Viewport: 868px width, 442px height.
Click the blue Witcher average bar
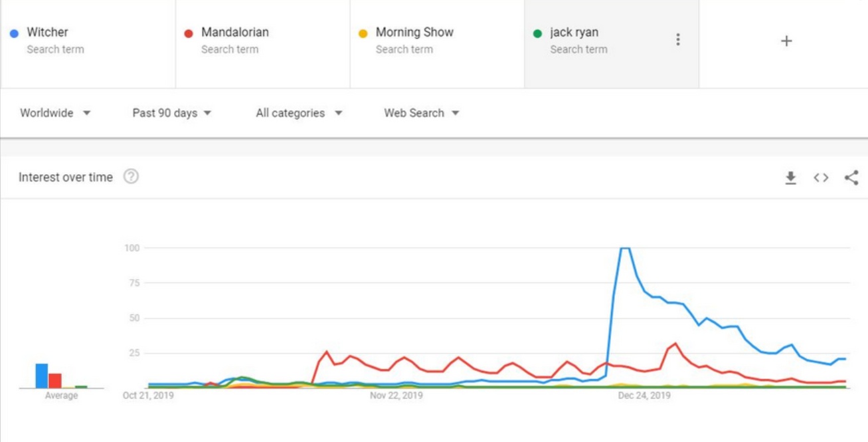click(x=42, y=376)
